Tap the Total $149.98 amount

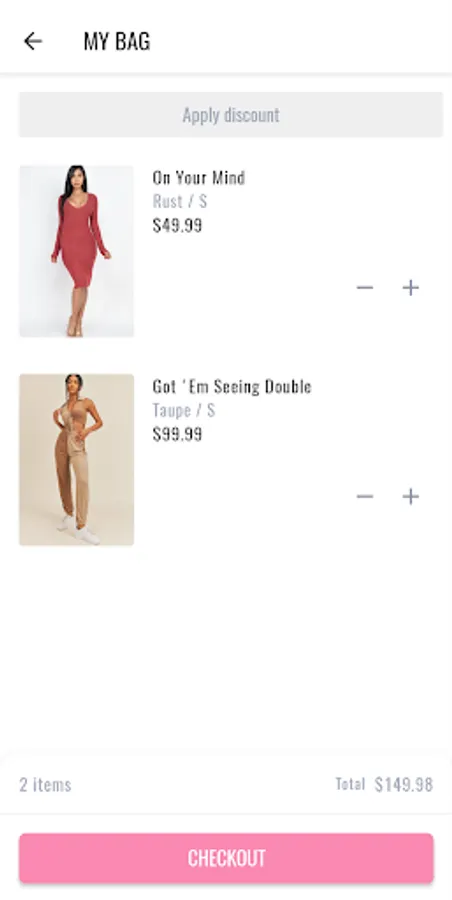pyautogui.click(x=404, y=785)
